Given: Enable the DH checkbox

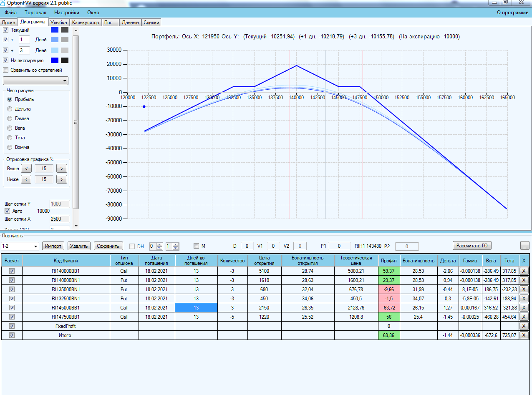Looking at the screenshot, I should point(132,246).
